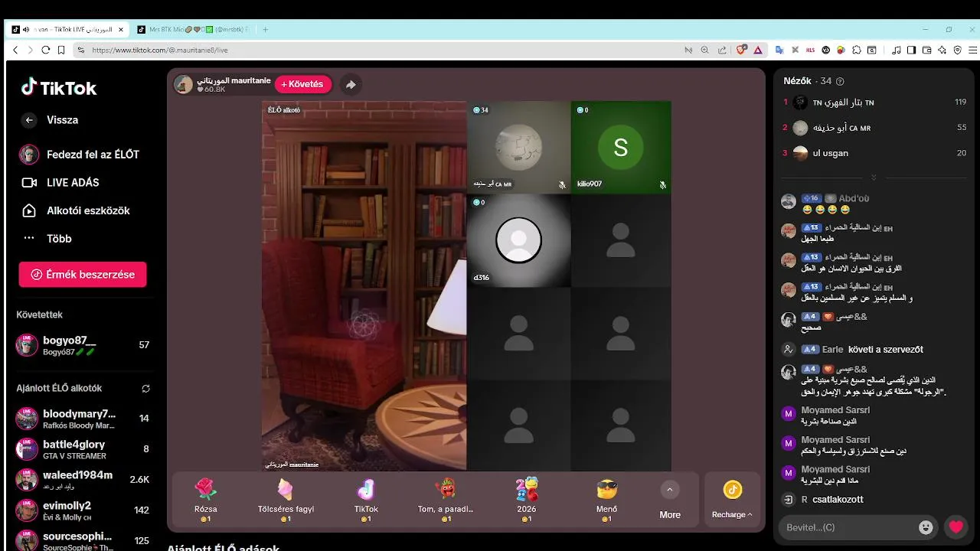Click the Érmék beszerzése button
The image size is (980, 551).
point(83,274)
